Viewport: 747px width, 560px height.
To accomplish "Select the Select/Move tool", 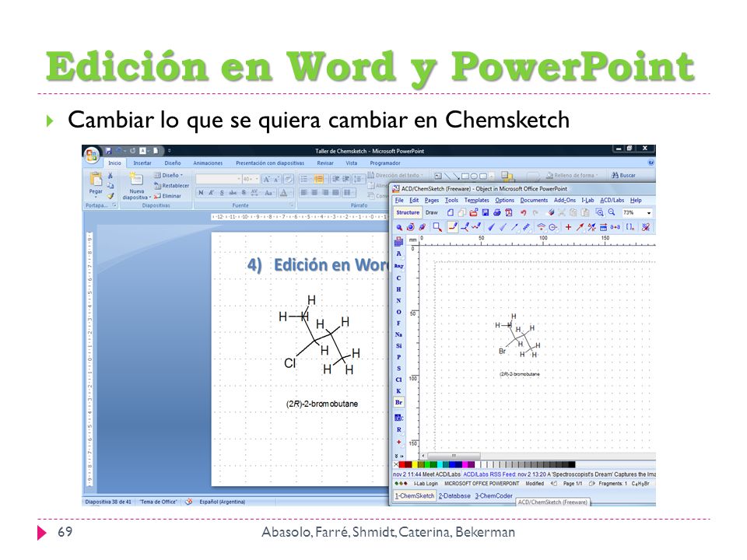I will [399, 227].
